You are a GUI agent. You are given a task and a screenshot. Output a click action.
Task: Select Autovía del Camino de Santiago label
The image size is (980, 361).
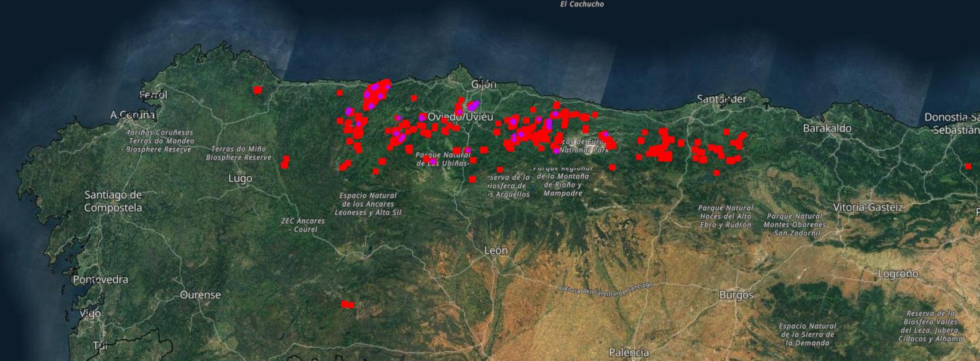tap(605, 289)
